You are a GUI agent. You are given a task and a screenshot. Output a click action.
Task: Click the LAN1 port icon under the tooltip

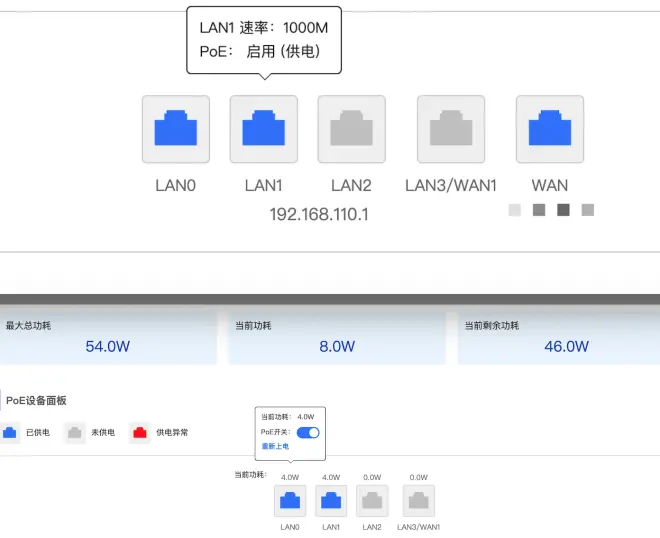[264, 129]
